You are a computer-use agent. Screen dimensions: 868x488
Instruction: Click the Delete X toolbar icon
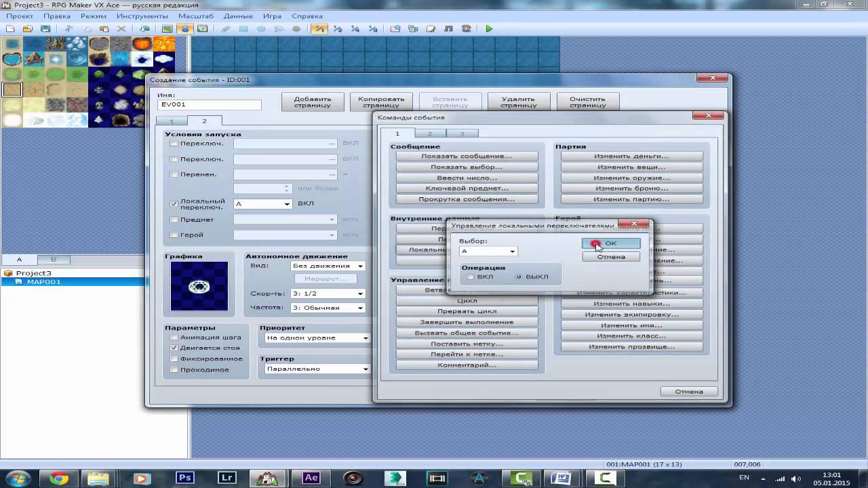click(x=121, y=28)
